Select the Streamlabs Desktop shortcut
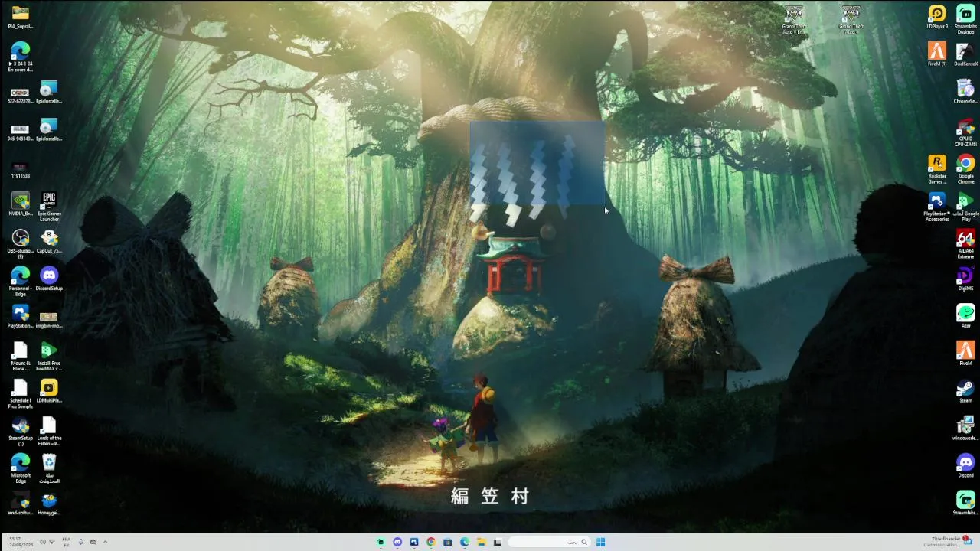The height and width of the screenshot is (551, 980). [x=965, y=19]
